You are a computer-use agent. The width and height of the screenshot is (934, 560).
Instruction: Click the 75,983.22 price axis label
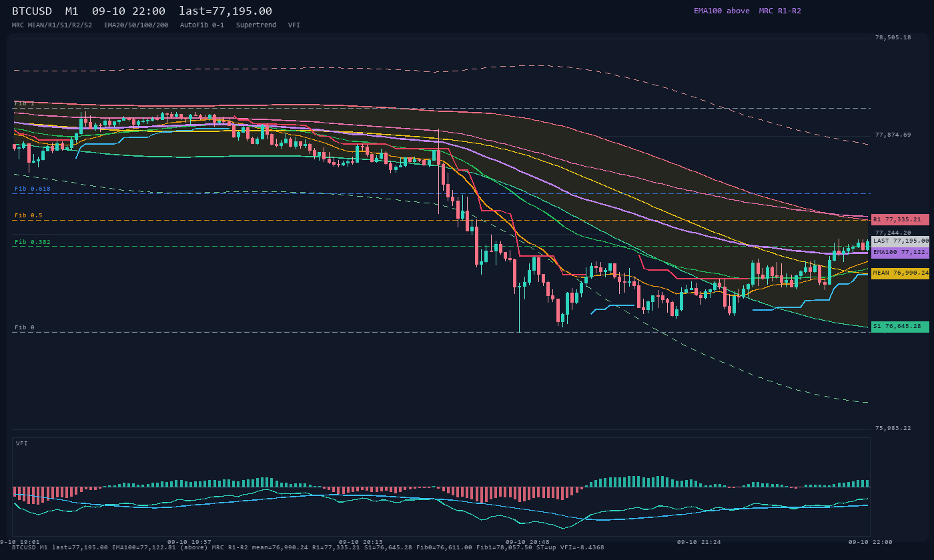[x=893, y=428]
